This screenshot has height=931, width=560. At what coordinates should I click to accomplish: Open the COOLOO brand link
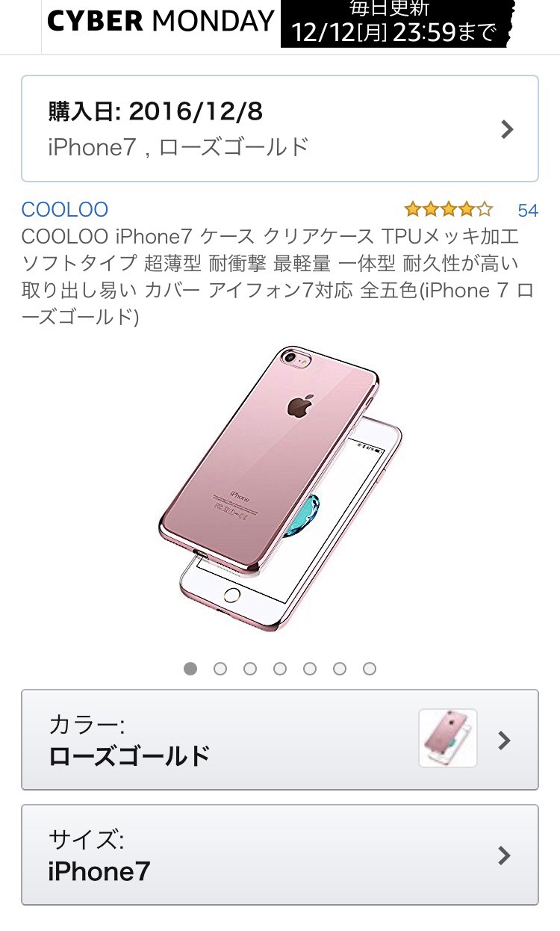65,209
